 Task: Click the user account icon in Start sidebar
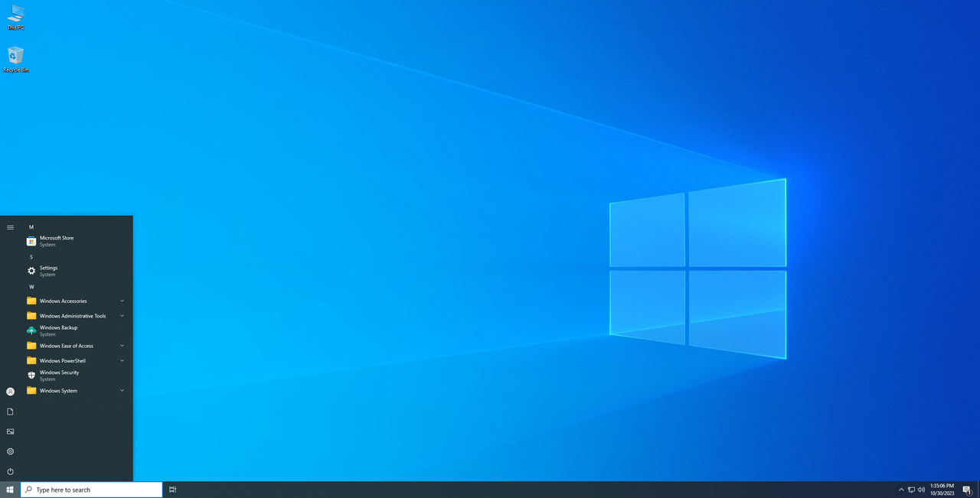10,392
